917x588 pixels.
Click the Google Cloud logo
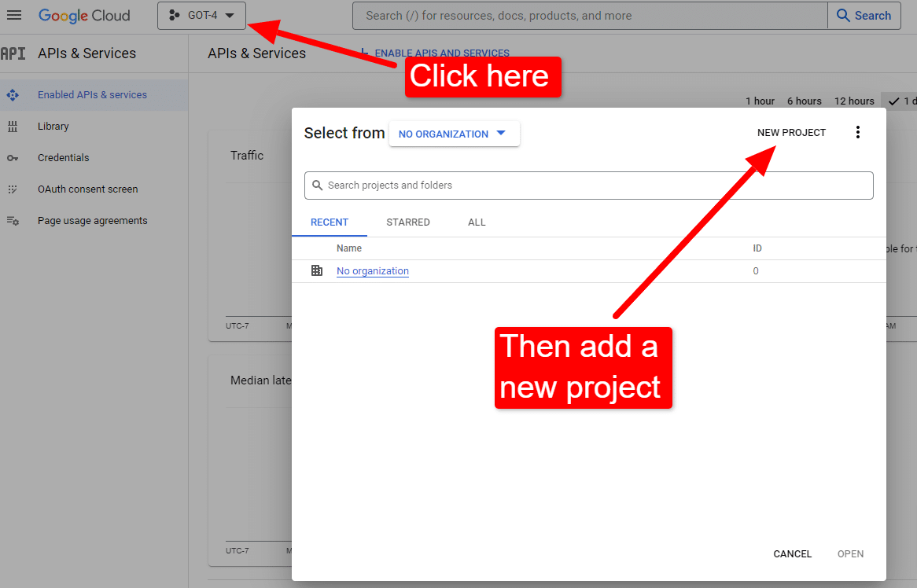click(x=84, y=15)
